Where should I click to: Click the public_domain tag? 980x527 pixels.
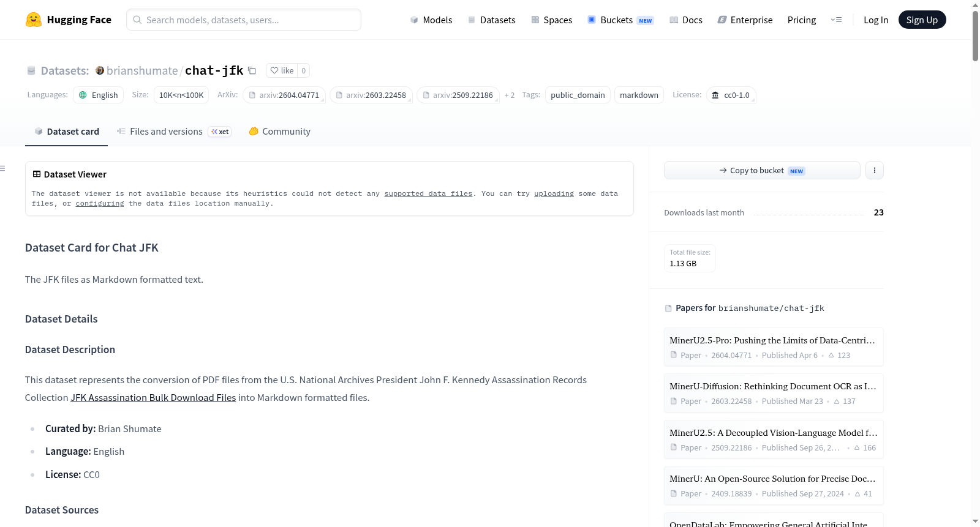(578, 95)
